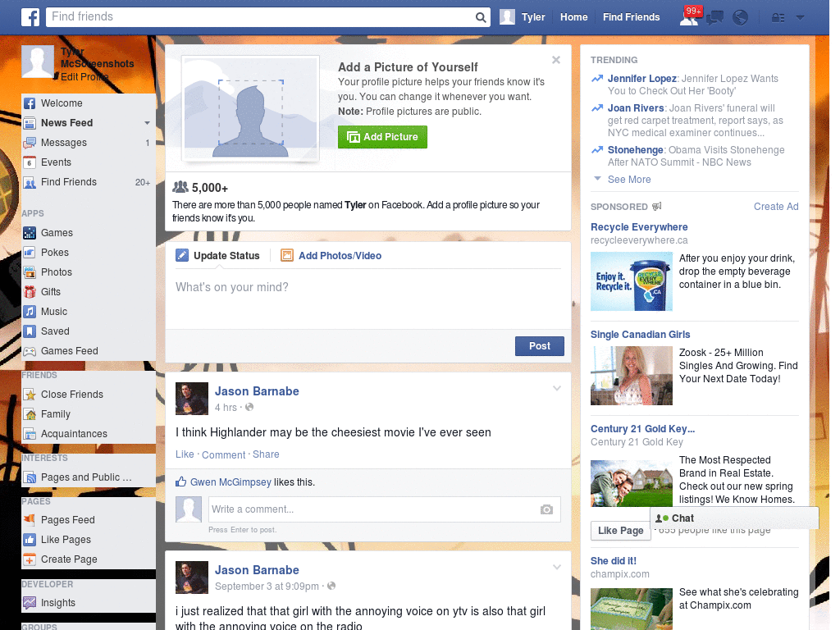Click Music note icon in sidebar

30,312
